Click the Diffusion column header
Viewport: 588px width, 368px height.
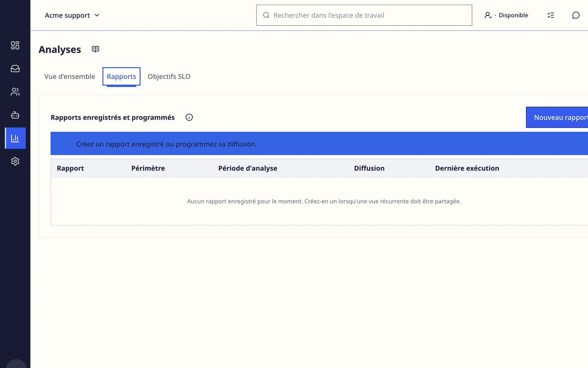pos(369,168)
